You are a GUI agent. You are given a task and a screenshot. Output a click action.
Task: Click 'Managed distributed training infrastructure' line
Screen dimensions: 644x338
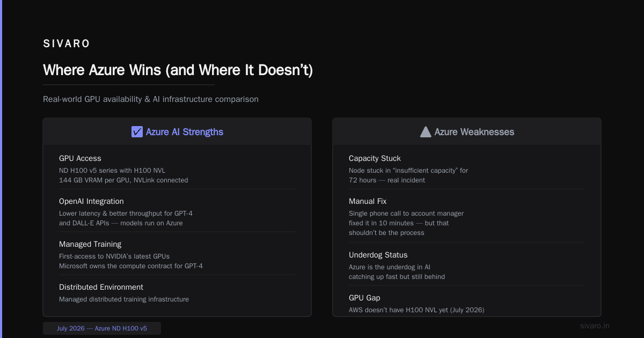pyautogui.click(x=124, y=299)
